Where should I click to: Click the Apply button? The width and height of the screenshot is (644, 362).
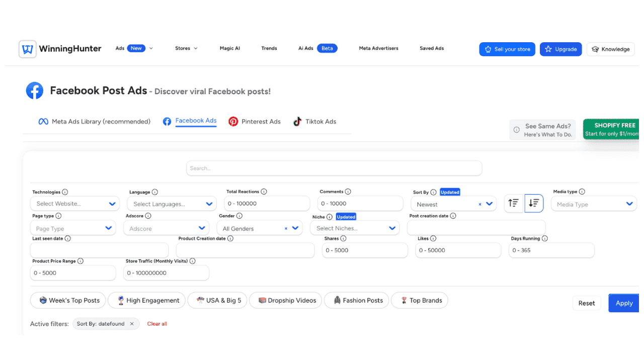coord(623,303)
